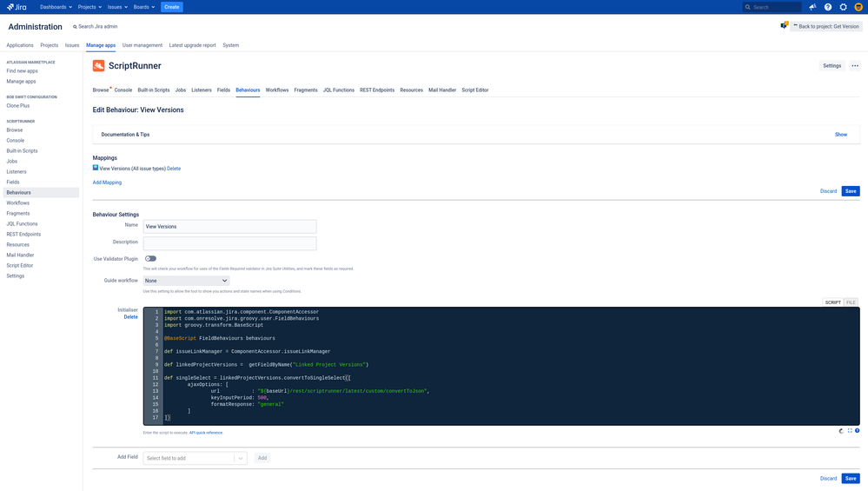Toggle the Use Validator Plugin switch
Image resolution: width=868 pixels, height=491 pixels.
[150, 258]
